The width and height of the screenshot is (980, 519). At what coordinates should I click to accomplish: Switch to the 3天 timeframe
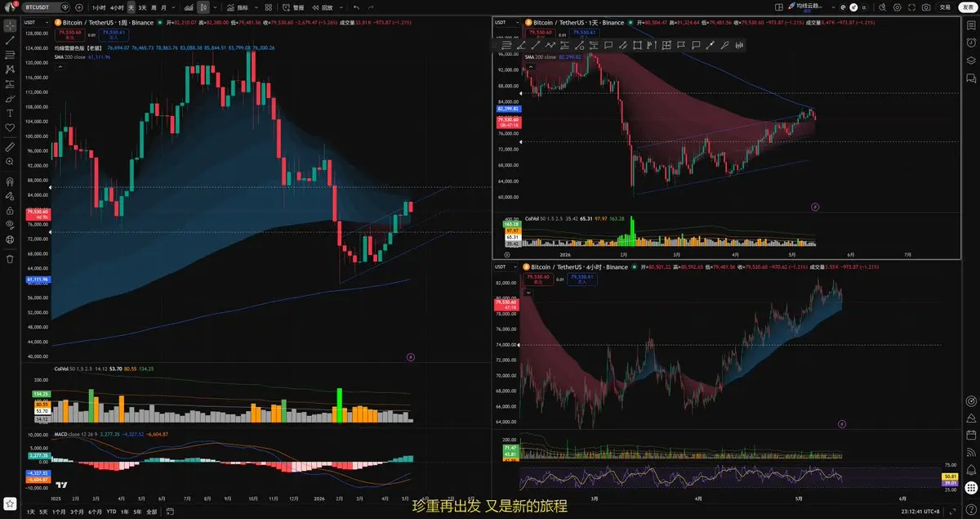click(x=142, y=7)
